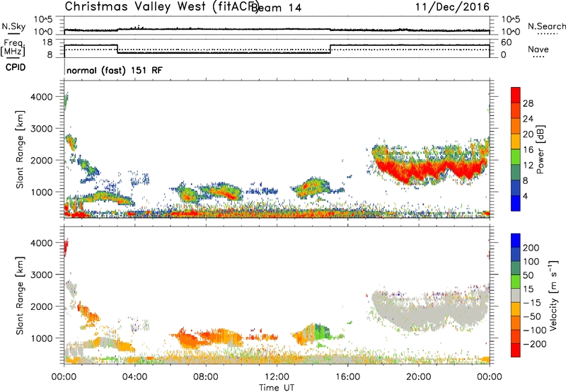Viewport: 566px width, 392px height.
Task: Click the 'N.Search' legend label
Action: click(x=546, y=26)
